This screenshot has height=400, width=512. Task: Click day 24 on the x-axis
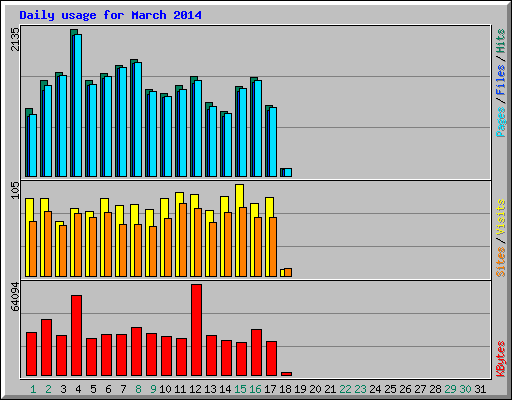coord(375,389)
